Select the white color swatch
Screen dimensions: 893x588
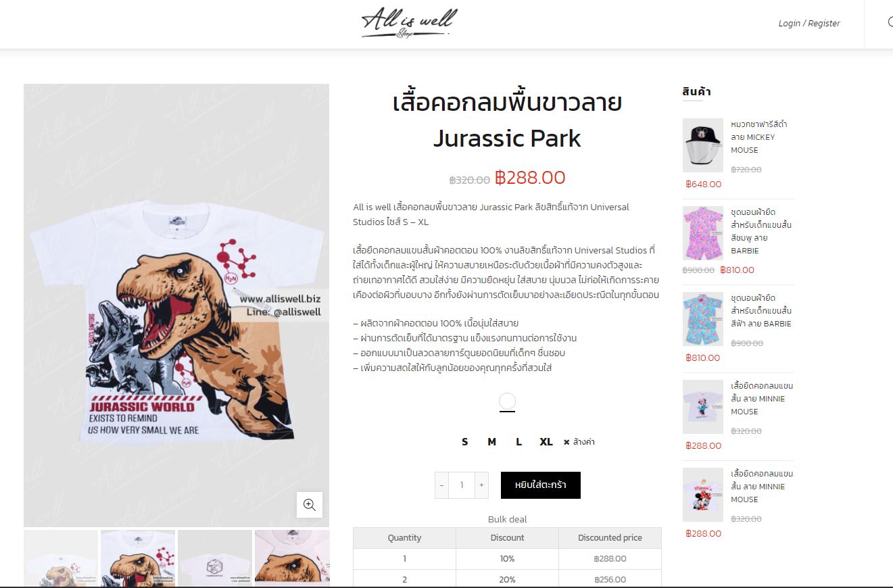click(x=507, y=401)
